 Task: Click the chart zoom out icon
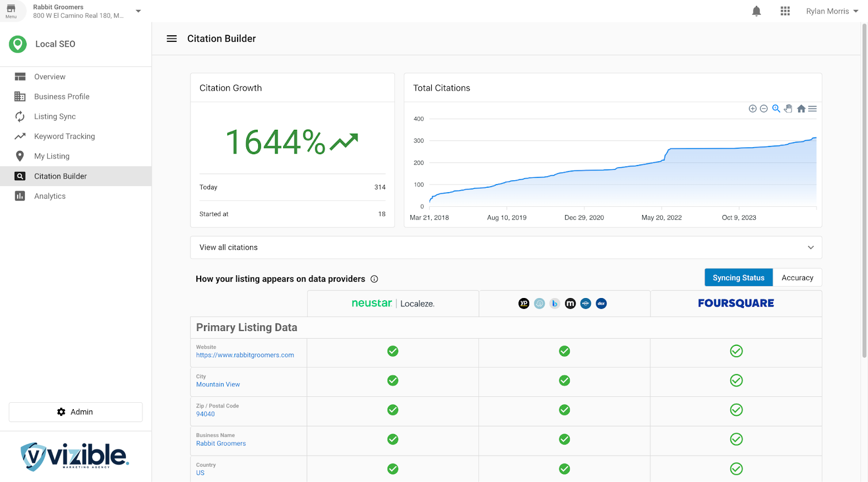pyautogui.click(x=764, y=109)
